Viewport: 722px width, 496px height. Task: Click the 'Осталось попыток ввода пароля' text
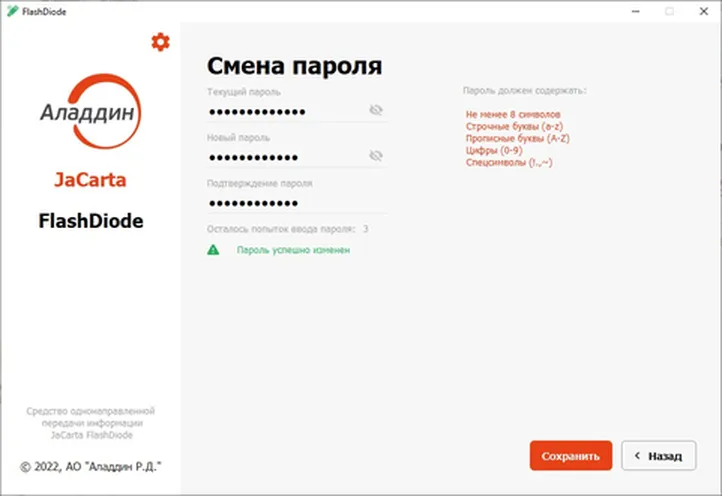click(281, 229)
